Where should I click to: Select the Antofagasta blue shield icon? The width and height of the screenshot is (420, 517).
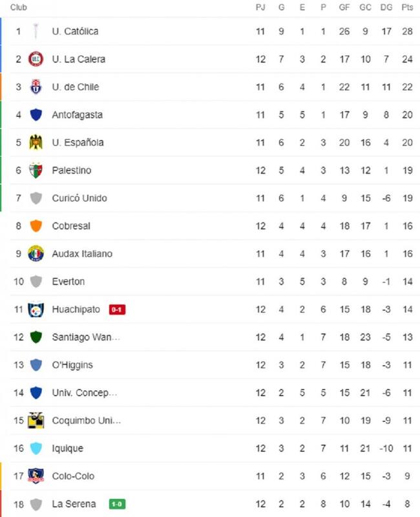[x=36, y=115]
